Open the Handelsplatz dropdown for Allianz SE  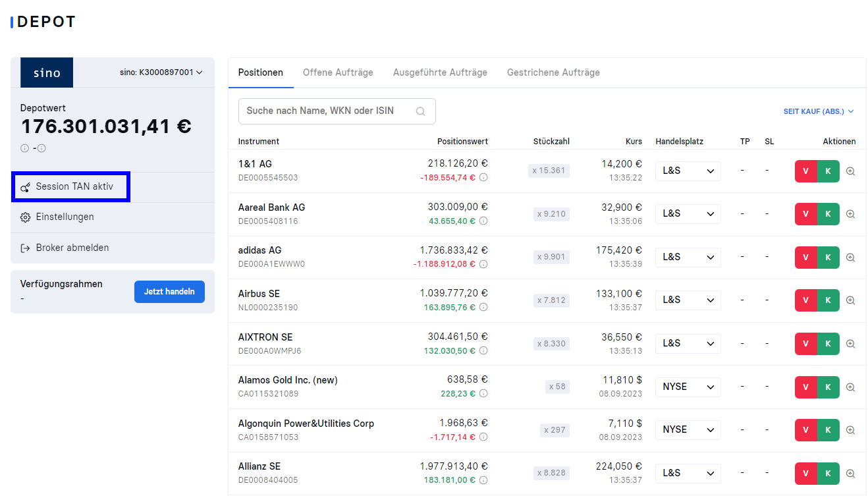pyautogui.click(x=688, y=473)
